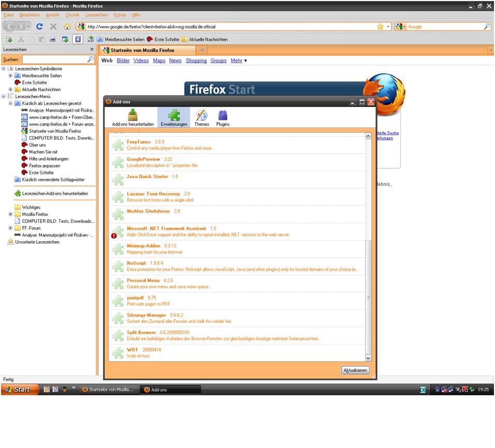Click Meistbesuchte Seiten in bookmarks toolbar
This screenshot has height=448, width=495.
121,39
